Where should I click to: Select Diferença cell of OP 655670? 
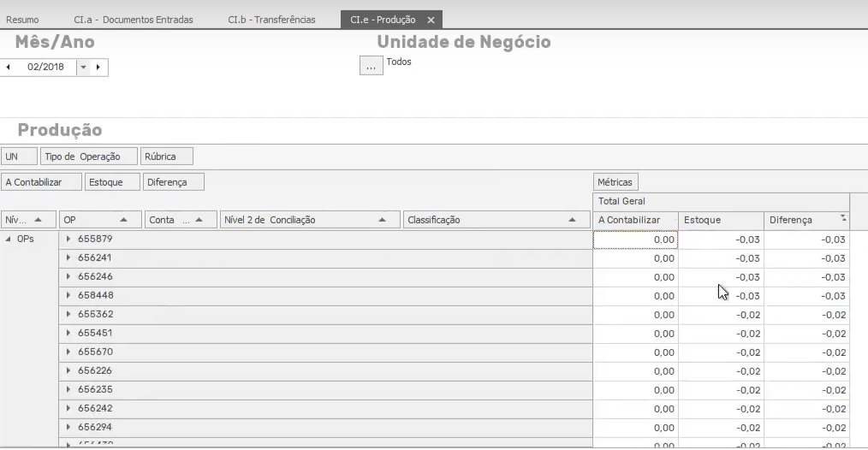coord(807,352)
